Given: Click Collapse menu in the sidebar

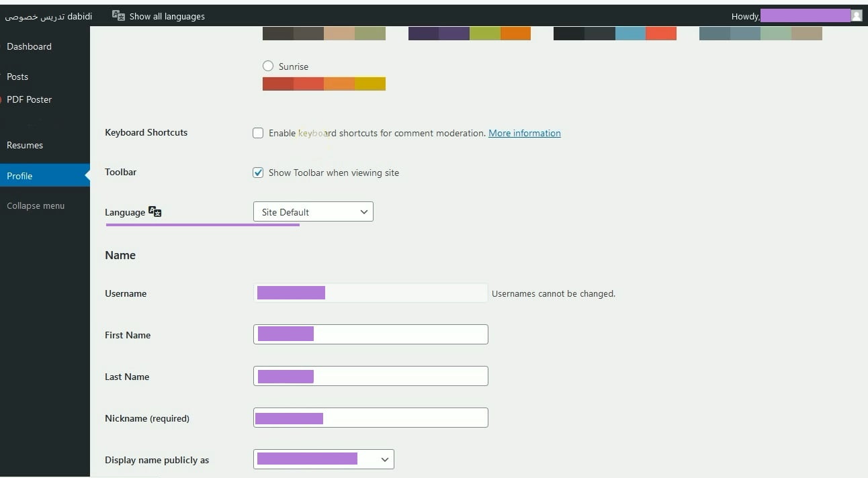Looking at the screenshot, I should click(36, 206).
